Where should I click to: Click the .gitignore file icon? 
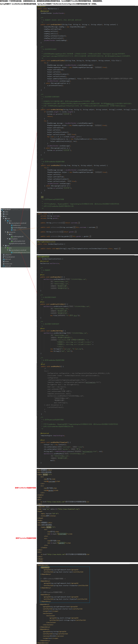[x=4, y=255]
